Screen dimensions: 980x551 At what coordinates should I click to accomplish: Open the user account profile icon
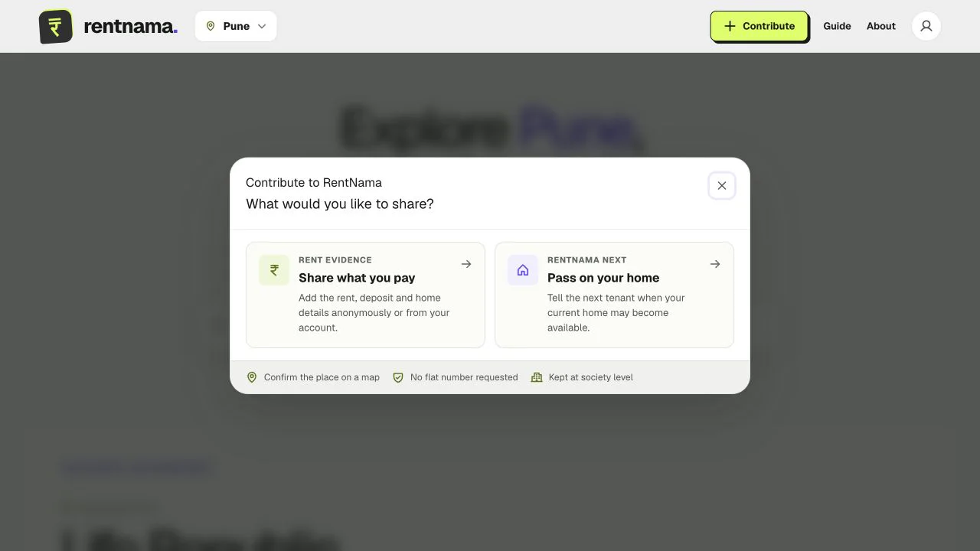click(926, 26)
